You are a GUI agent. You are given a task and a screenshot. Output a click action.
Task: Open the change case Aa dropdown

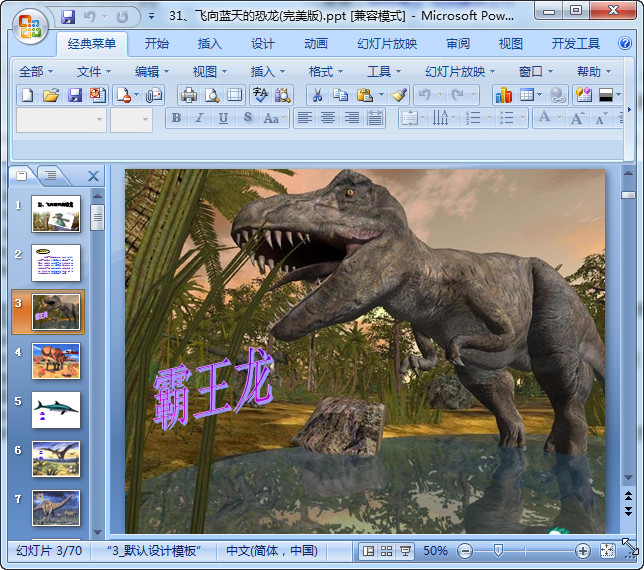[274, 118]
